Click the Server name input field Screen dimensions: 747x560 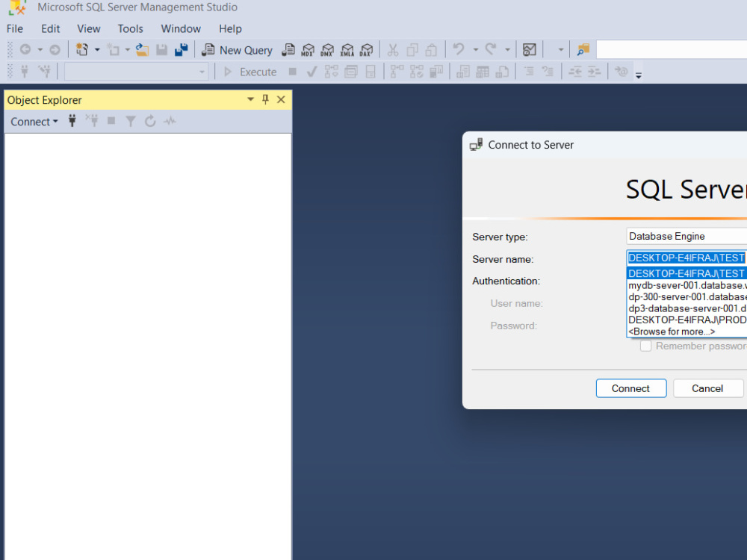[x=686, y=258]
